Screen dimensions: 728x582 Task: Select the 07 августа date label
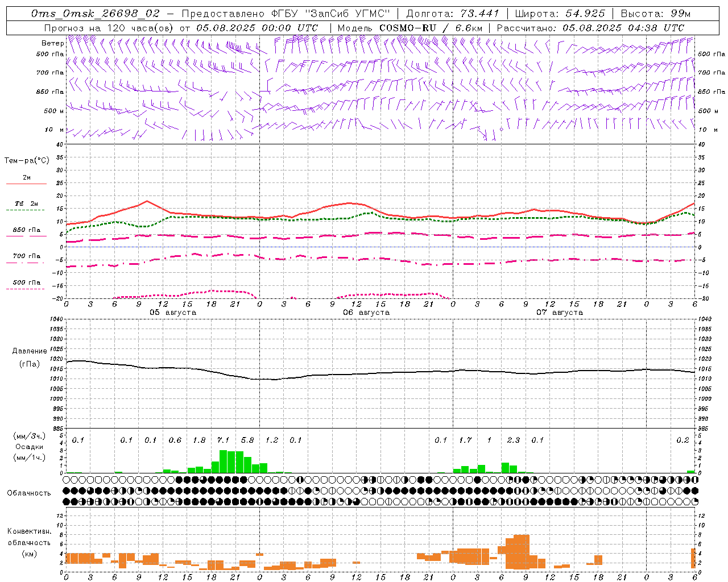tap(560, 313)
